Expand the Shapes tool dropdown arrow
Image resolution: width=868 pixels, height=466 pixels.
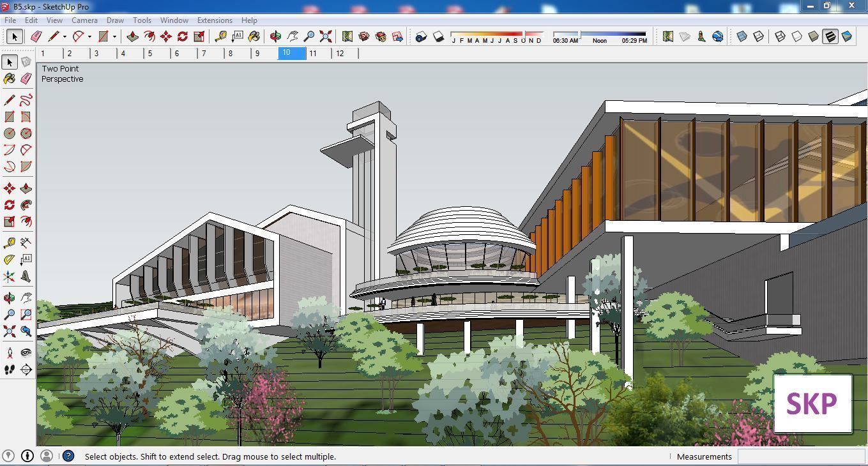pos(114,36)
